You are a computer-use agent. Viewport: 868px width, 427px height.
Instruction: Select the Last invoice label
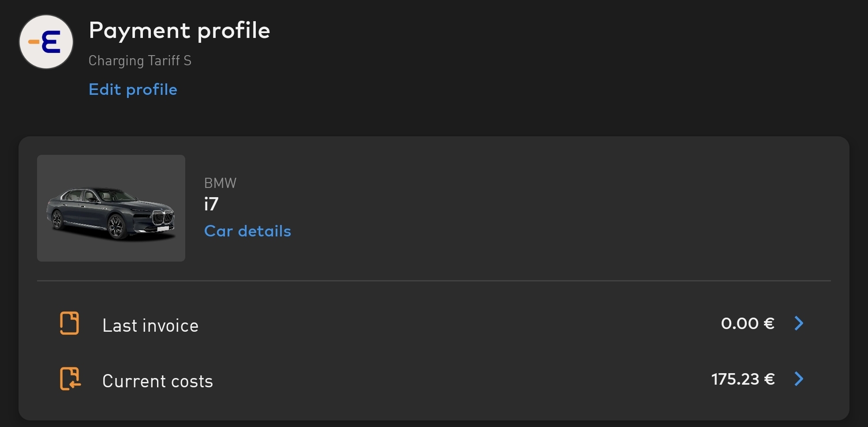[x=150, y=326]
